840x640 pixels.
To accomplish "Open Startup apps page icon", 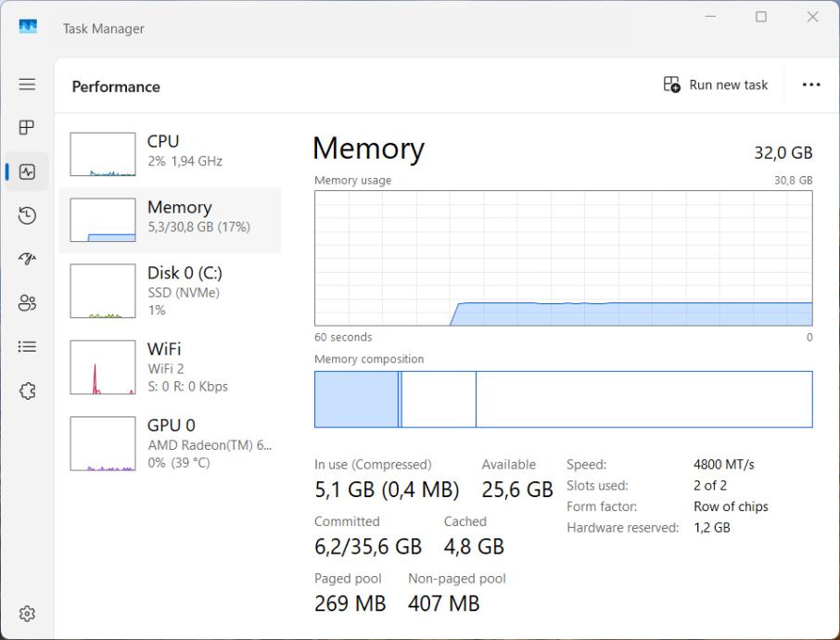I will click(x=27, y=259).
